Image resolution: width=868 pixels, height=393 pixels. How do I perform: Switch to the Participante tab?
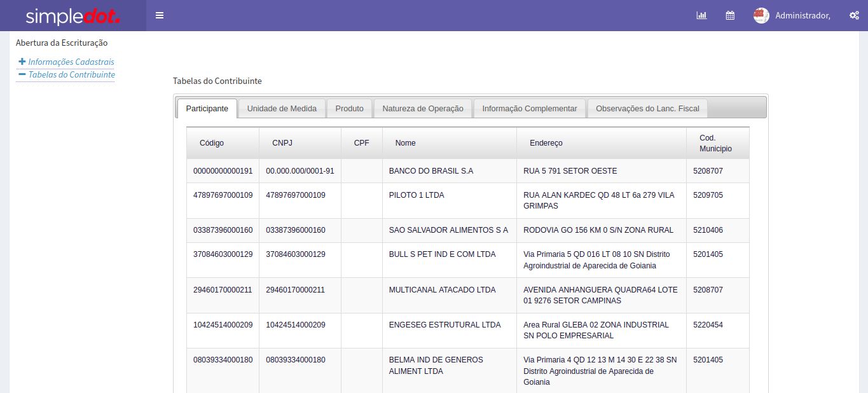[207, 109]
